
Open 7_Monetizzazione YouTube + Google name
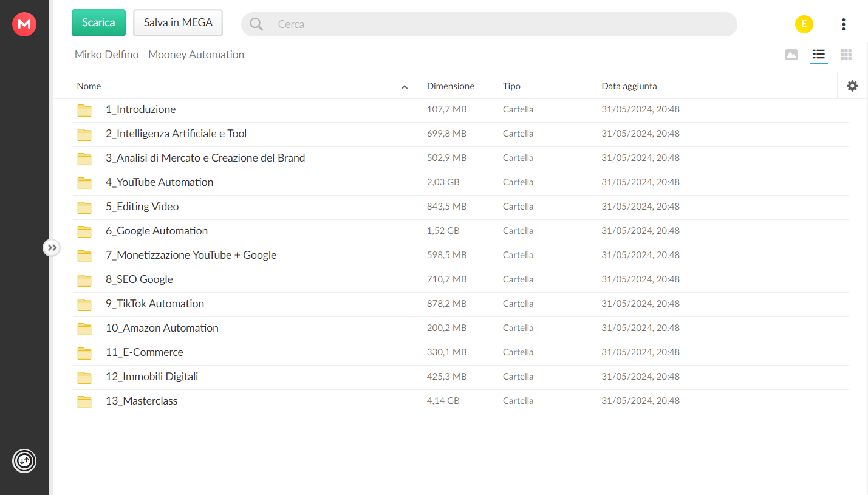tap(191, 255)
